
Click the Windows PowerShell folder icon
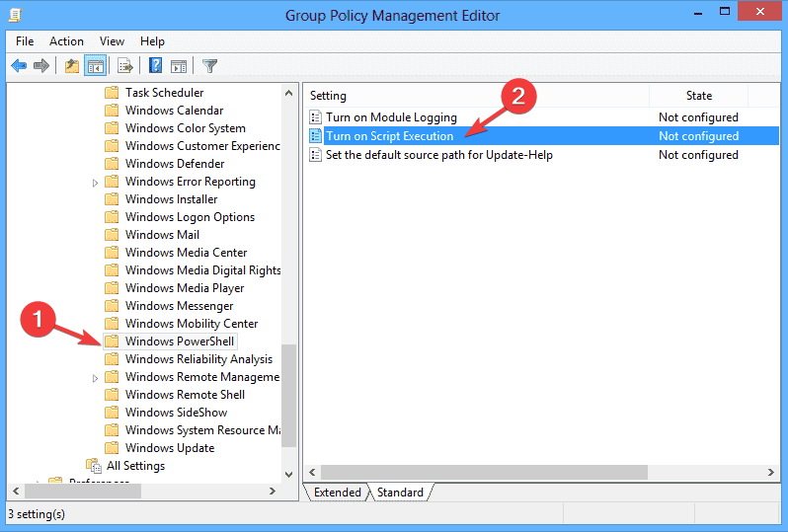[x=112, y=342]
